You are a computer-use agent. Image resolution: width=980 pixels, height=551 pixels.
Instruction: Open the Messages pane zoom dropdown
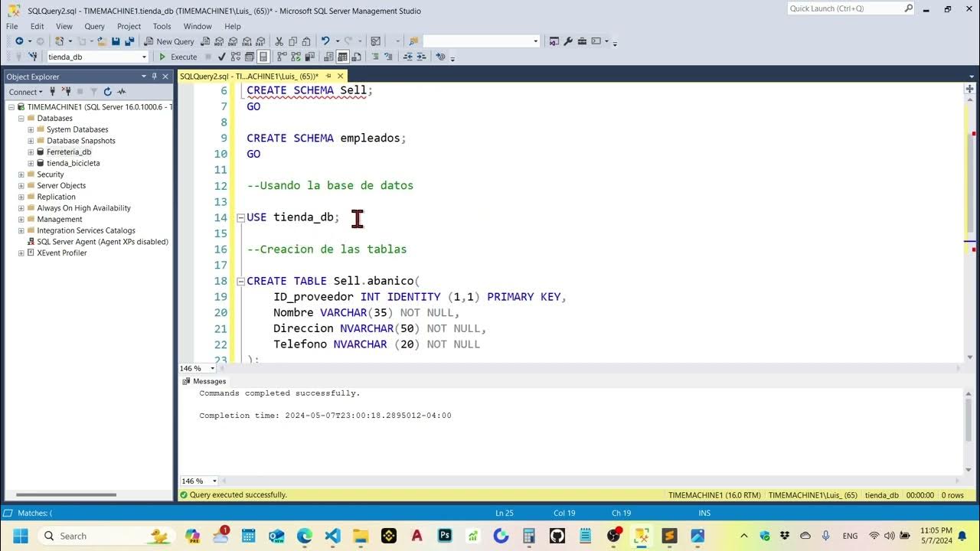pos(214,481)
